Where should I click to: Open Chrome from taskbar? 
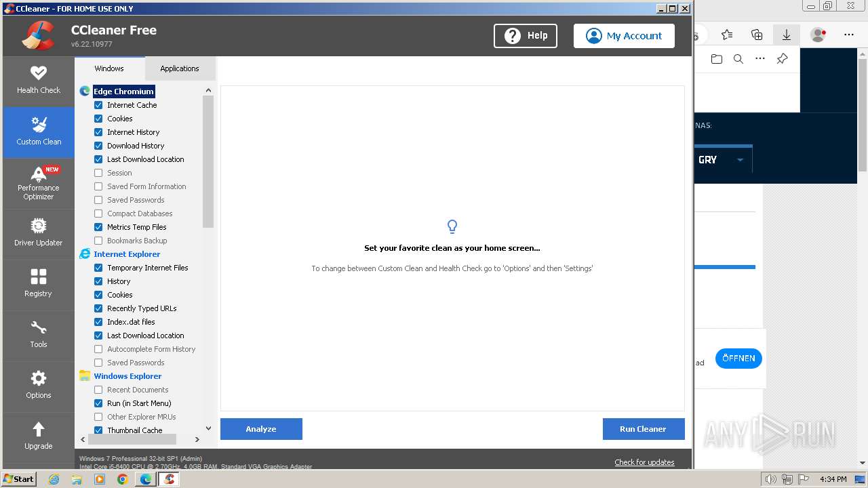pyautogui.click(x=122, y=479)
